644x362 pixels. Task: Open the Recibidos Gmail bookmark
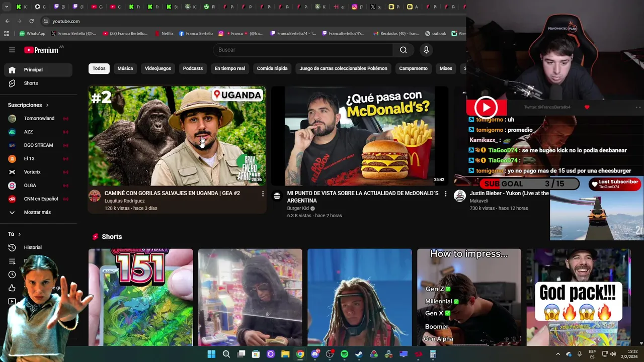tap(395, 34)
